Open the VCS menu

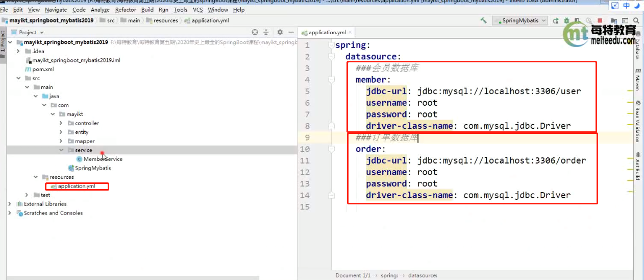click(x=197, y=10)
